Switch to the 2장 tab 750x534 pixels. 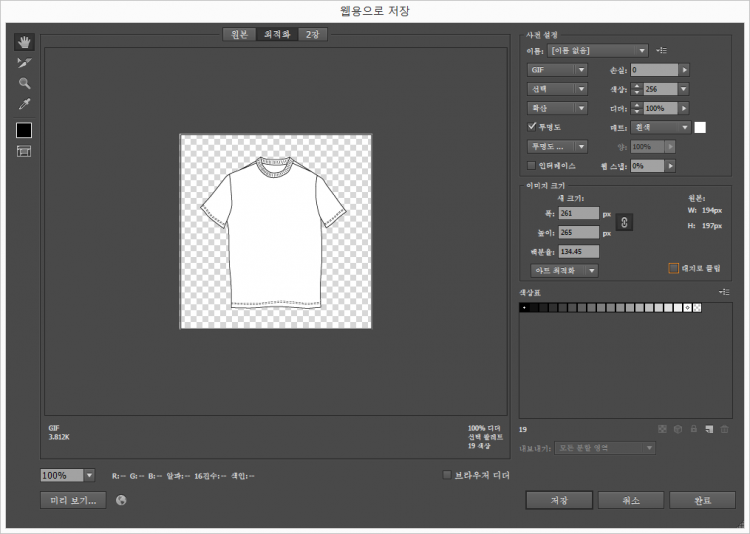(x=312, y=34)
